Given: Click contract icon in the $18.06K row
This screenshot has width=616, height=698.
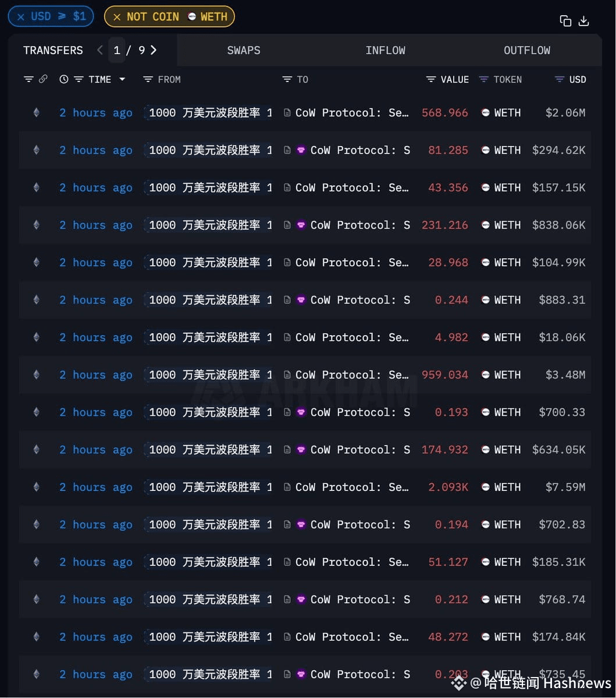Looking at the screenshot, I should click(x=287, y=337).
